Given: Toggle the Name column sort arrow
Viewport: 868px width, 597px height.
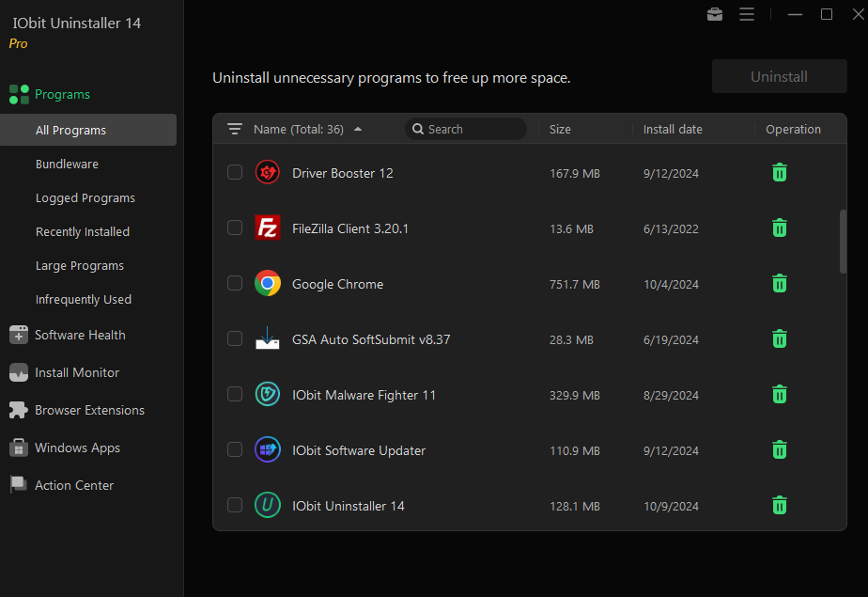Looking at the screenshot, I should (358, 129).
